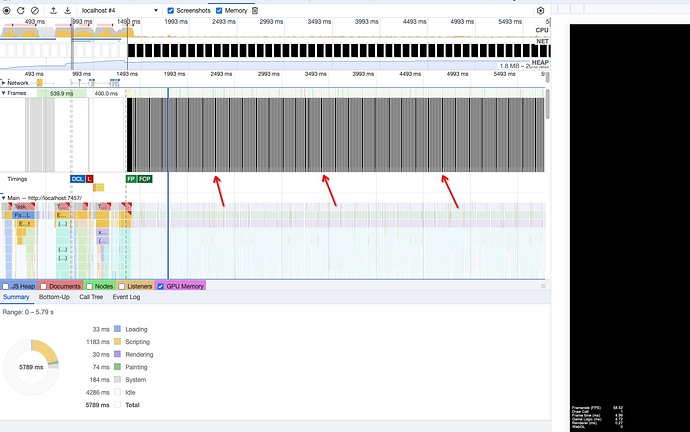
Task: Load a profile using upload icon
Action: 54,11
